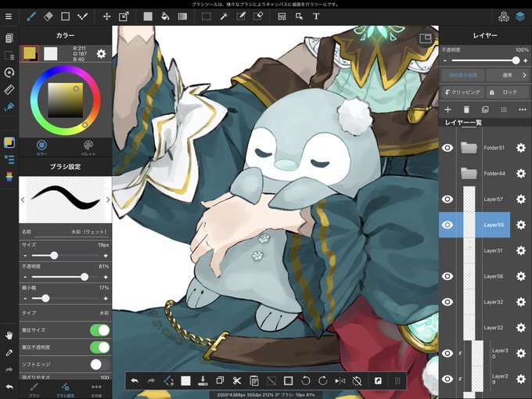
Task: Select the Text tool
Action: [316, 16]
